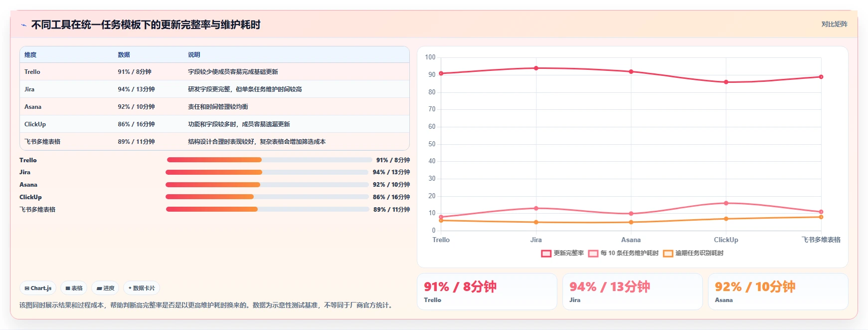Click the footnote text starting "该图同时展示结果"

(207, 305)
